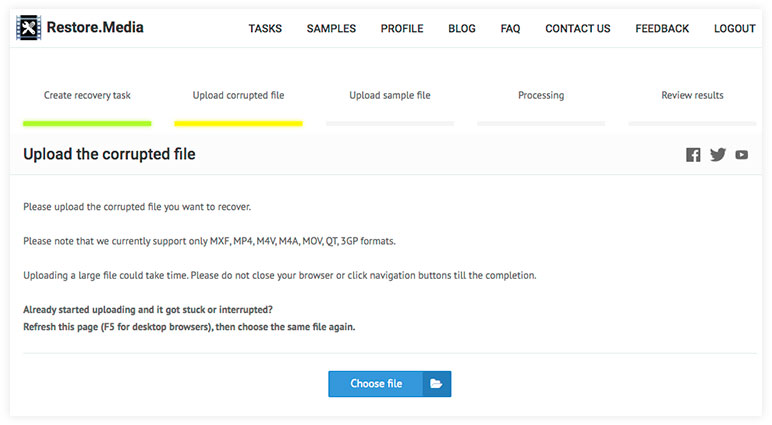This screenshot has width=772, height=425.
Task: Click the Choose file button
Action: pyautogui.click(x=389, y=384)
